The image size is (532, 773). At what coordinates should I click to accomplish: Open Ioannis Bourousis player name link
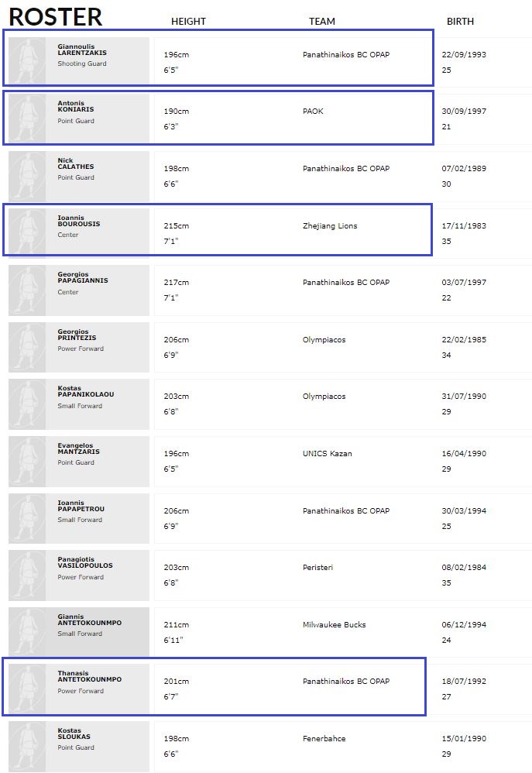[78, 221]
